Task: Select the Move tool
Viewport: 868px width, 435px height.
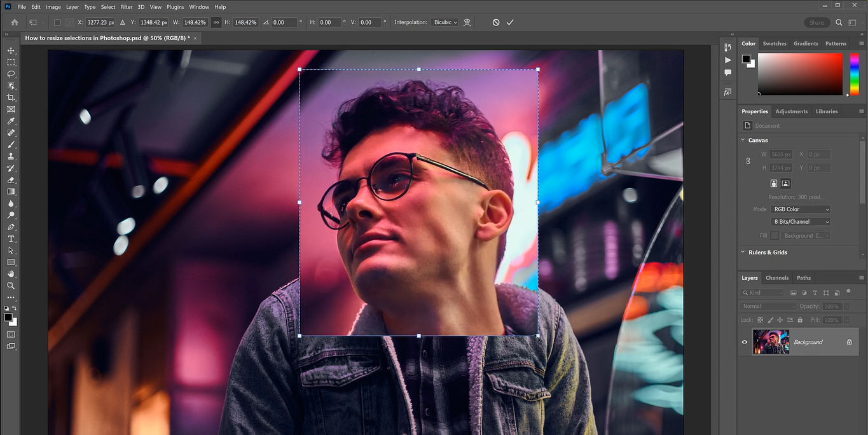Action: (x=11, y=50)
